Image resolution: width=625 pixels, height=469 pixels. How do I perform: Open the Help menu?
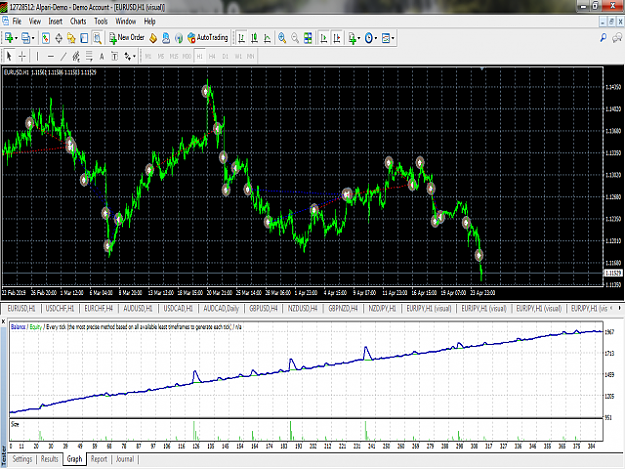click(x=149, y=22)
